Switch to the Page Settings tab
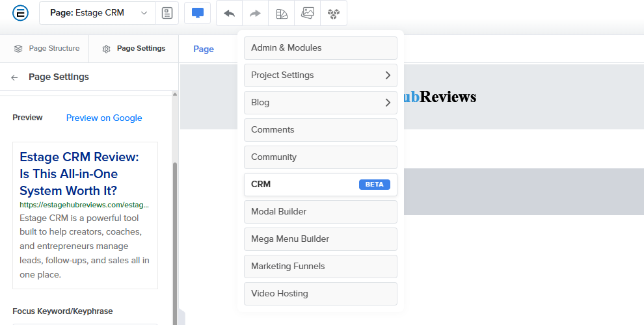The height and width of the screenshot is (325, 644). click(x=134, y=48)
